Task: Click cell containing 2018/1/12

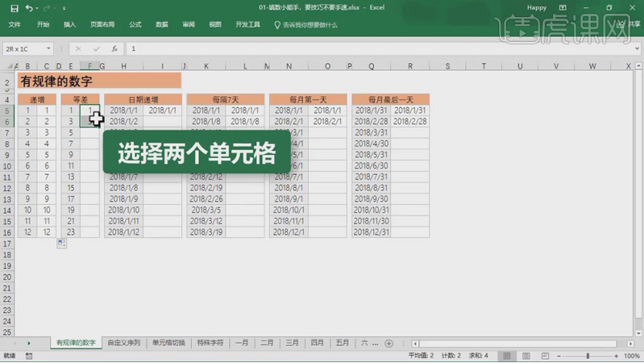Action: tap(123, 232)
